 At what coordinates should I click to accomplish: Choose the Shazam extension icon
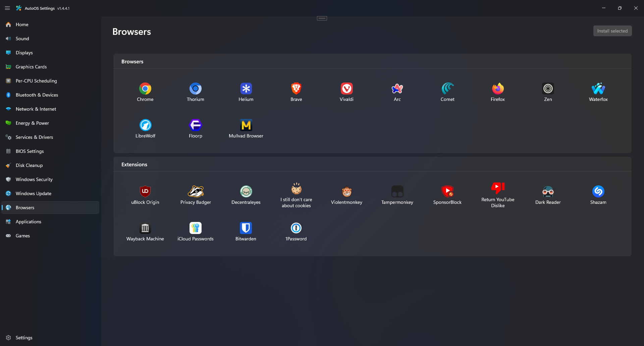(598, 191)
